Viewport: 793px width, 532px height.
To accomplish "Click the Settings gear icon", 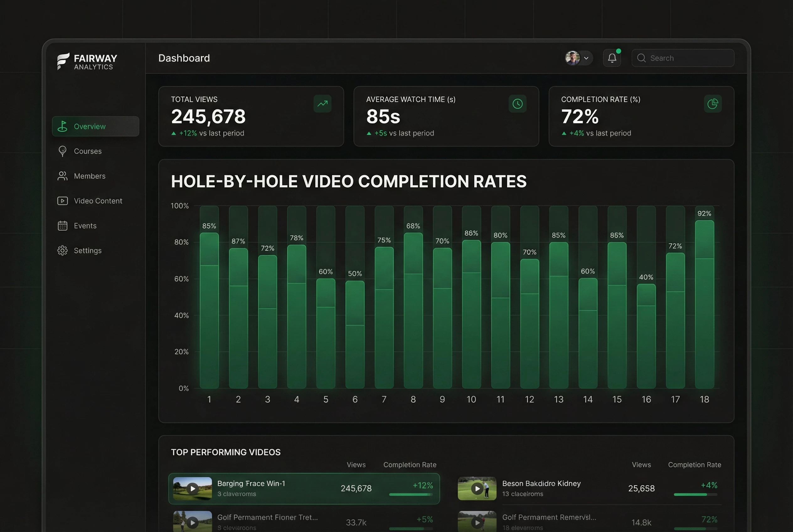I will (62, 250).
